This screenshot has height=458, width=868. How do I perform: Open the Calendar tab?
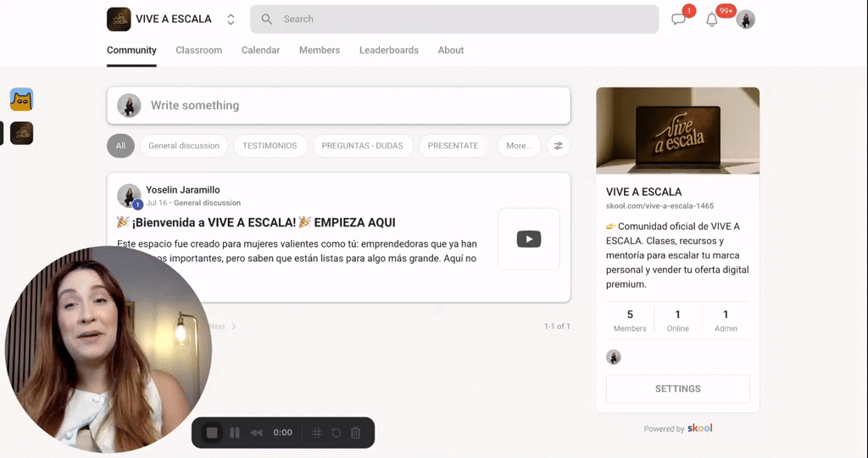(261, 50)
